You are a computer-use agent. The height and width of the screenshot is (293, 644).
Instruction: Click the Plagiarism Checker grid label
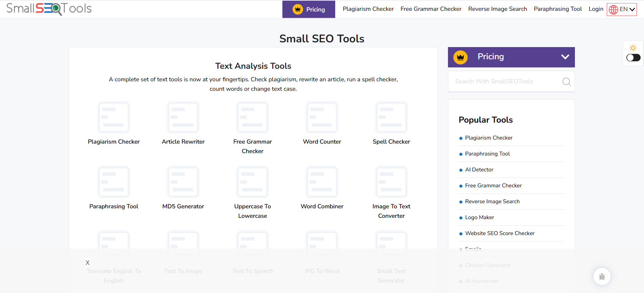(114, 142)
